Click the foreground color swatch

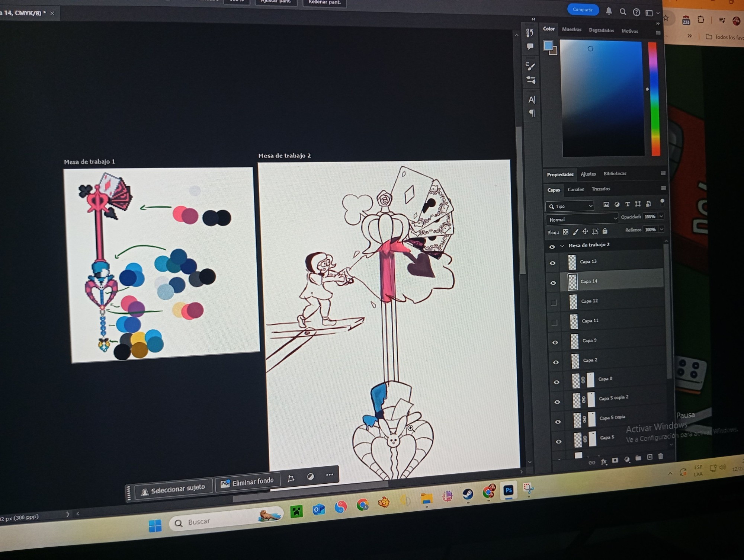coord(548,46)
